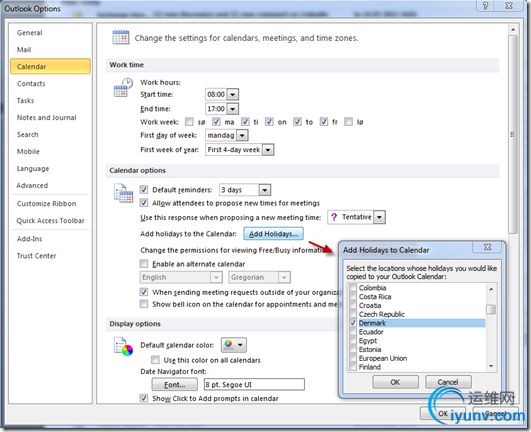The image size is (531, 432).
Task: Open the Default reminders 3 days dropdown
Action: [x=265, y=190]
